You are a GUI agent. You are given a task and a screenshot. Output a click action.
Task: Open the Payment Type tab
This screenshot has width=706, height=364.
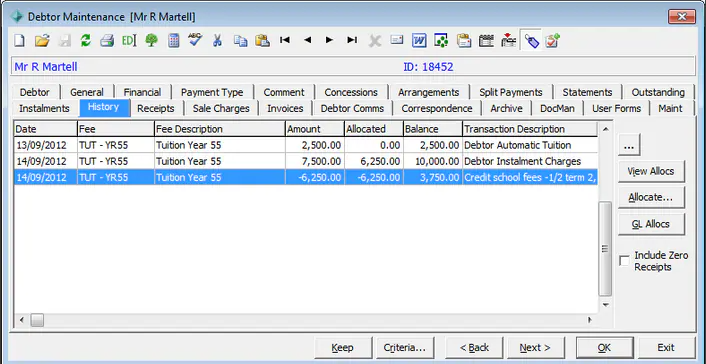pyautogui.click(x=212, y=92)
